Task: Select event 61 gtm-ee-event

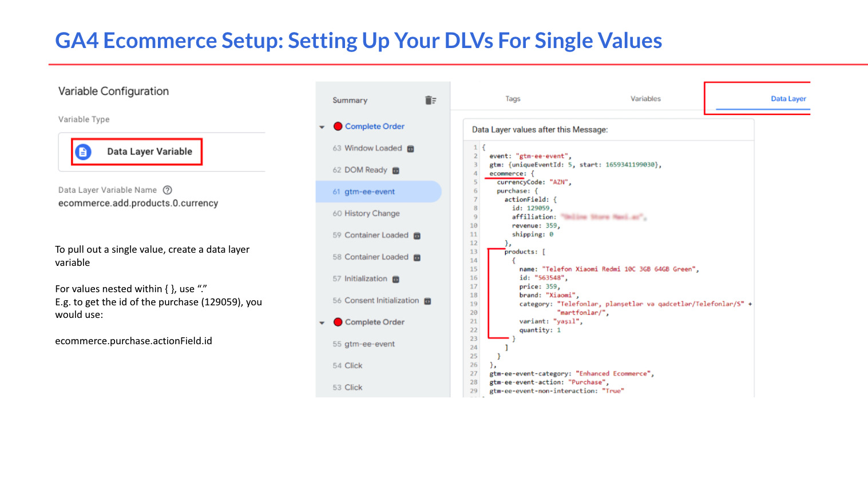Action: tap(378, 192)
